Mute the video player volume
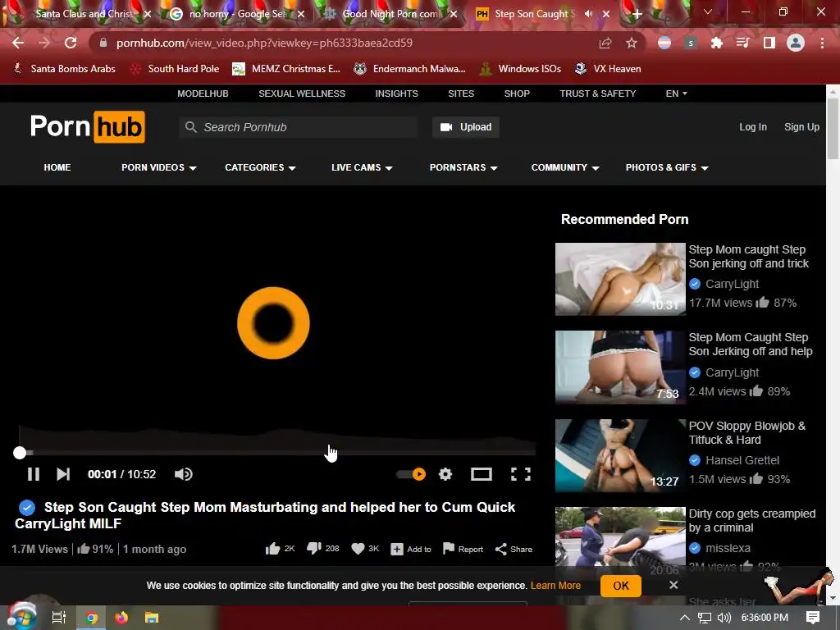This screenshot has width=840, height=630. [x=183, y=474]
